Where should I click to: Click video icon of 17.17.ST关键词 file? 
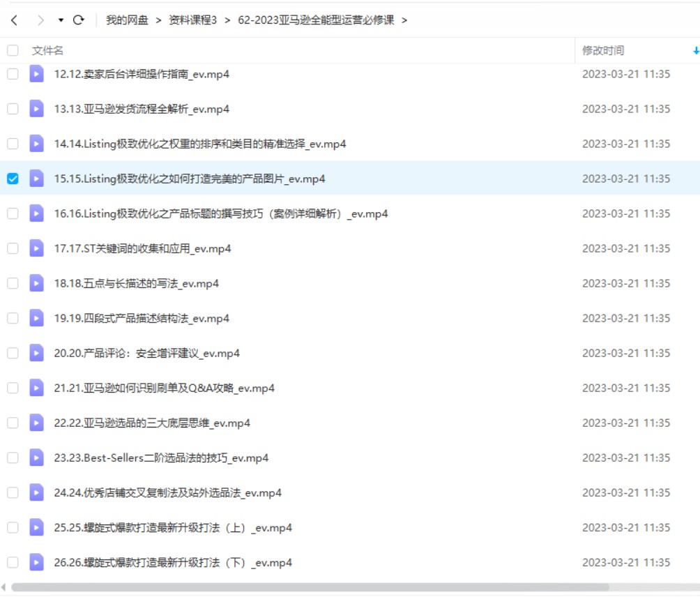tap(37, 248)
